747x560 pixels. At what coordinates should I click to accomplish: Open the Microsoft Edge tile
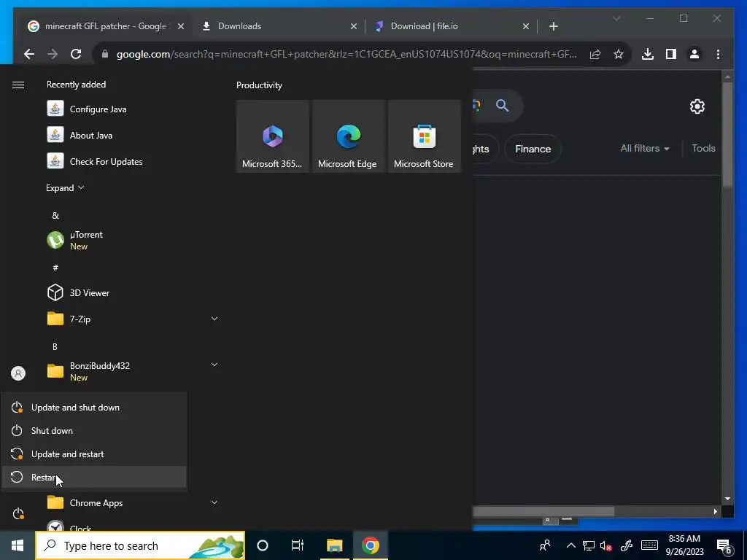click(348, 136)
